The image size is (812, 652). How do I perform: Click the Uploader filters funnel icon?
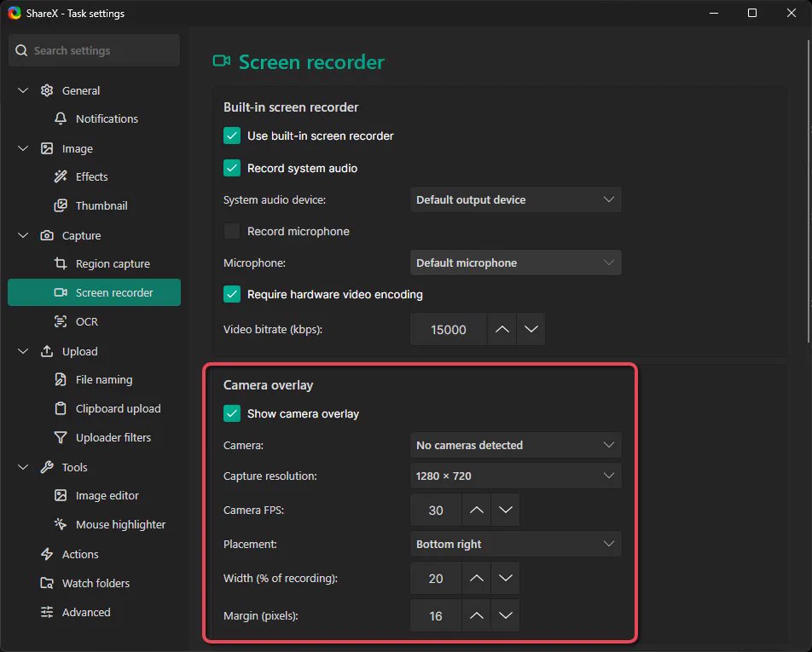pyautogui.click(x=61, y=437)
